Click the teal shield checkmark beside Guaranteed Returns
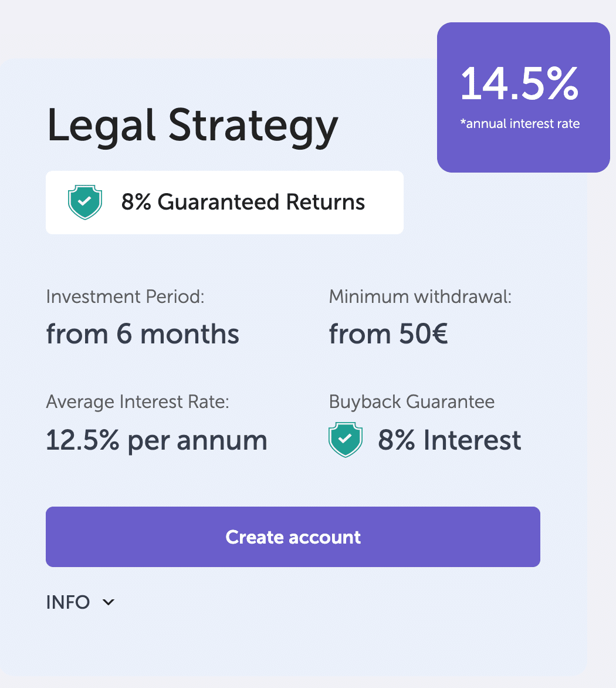The width and height of the screenshot is (616, 688). click(86, 202)
